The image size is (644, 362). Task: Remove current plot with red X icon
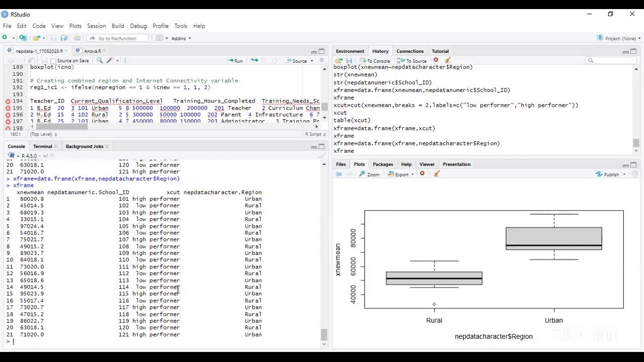tap(422, 174)
